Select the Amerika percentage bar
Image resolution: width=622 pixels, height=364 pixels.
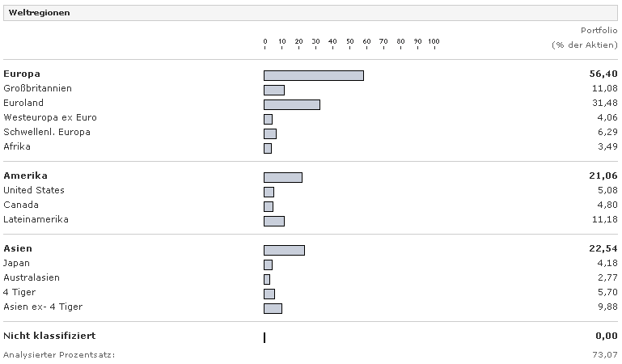click(x=283, y=177)
